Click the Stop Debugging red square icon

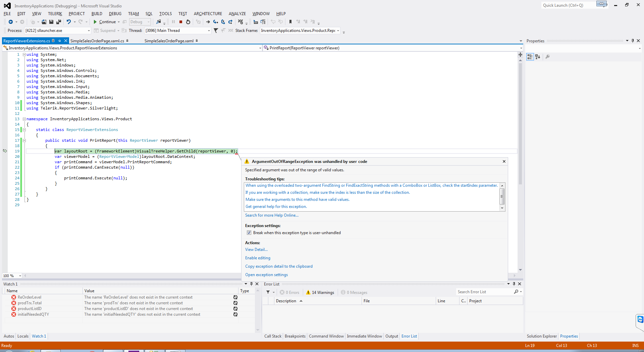click(x=181, y=22)
